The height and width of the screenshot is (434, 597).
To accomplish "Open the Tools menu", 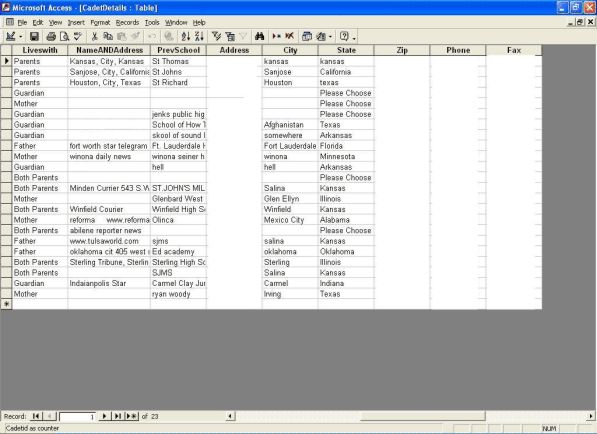I will coord(152,22).
